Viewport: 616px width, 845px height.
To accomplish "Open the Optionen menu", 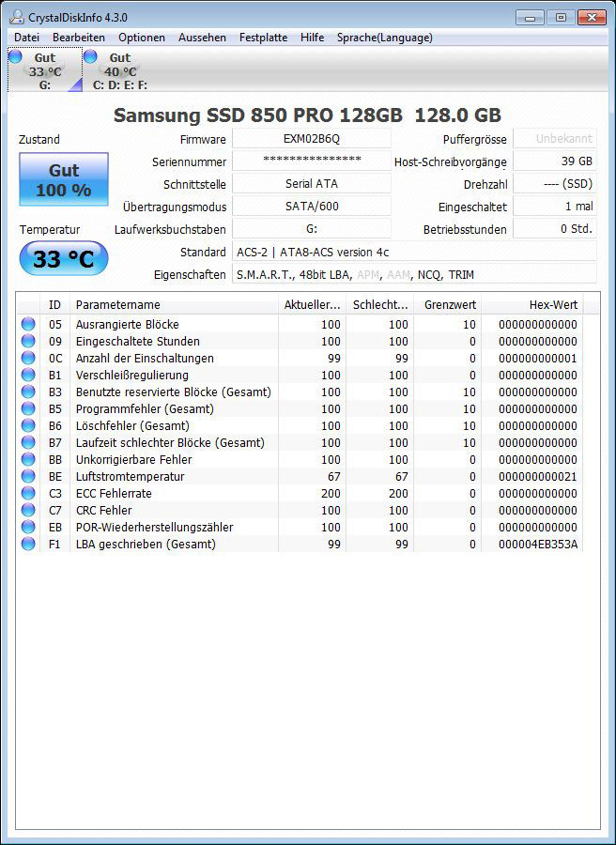I will tap(142, 38).
